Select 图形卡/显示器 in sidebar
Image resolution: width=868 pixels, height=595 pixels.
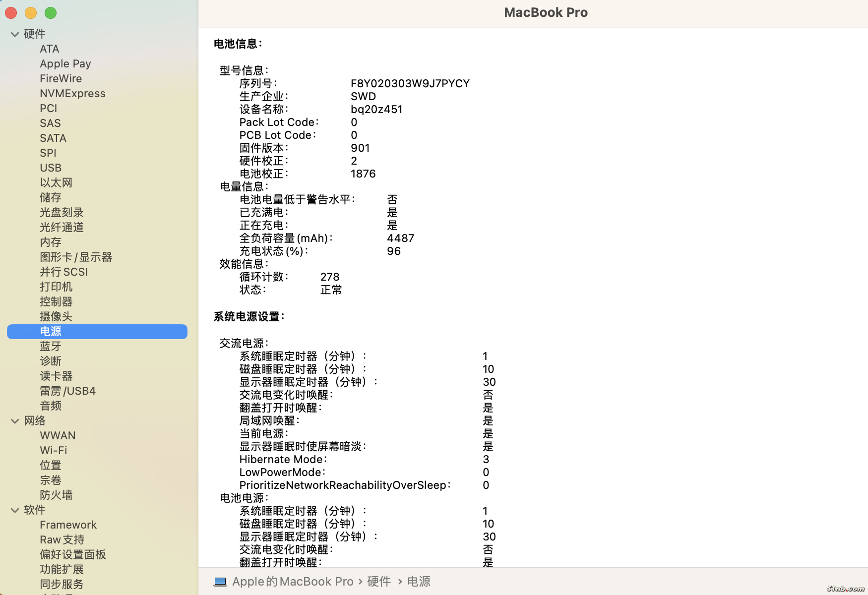pyautogui.click(x=76, y=257)
